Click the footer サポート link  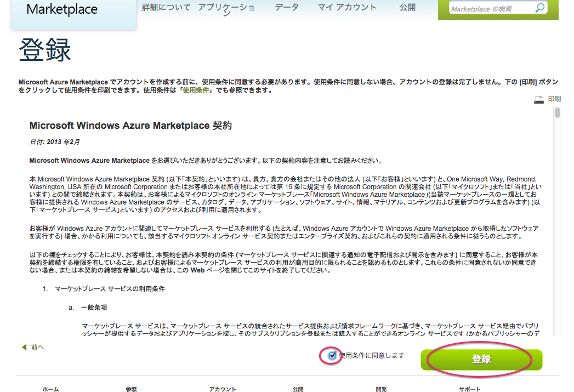(470, 389)
